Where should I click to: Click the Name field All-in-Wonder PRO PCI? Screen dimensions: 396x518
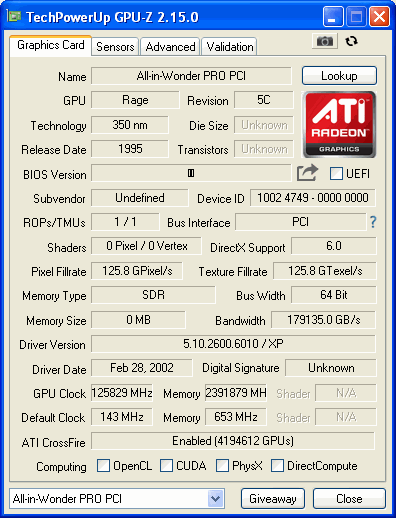pos(191,76)
